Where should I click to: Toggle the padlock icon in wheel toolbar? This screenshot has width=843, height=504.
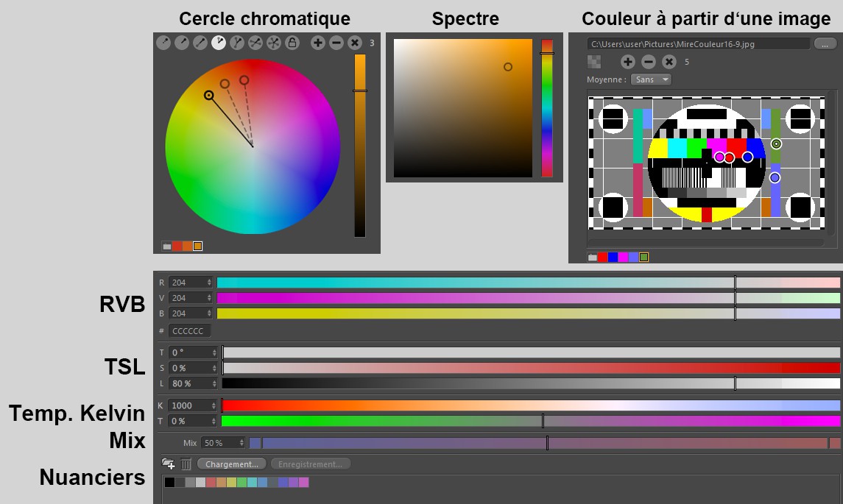pyautogui.click(x=292, y=43)
